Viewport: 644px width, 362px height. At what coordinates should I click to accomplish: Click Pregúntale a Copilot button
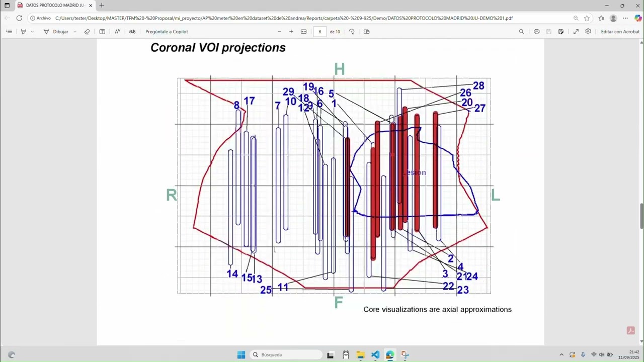click(x=167, y=31)
